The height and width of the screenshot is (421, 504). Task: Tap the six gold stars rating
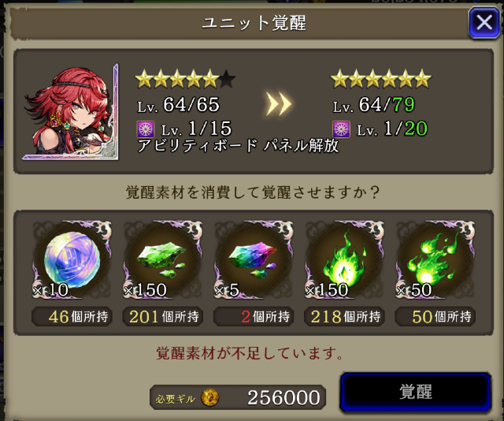(x=381, y=78)
